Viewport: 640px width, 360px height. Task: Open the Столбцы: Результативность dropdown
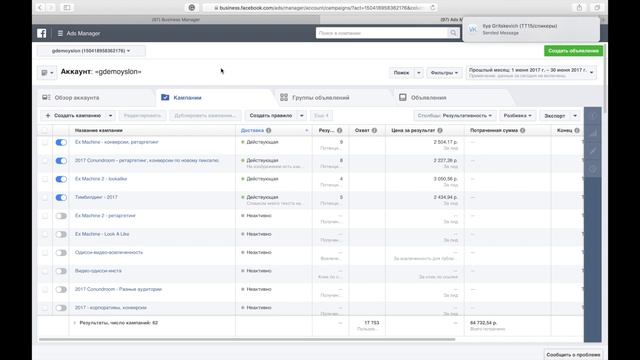(455, 116)
